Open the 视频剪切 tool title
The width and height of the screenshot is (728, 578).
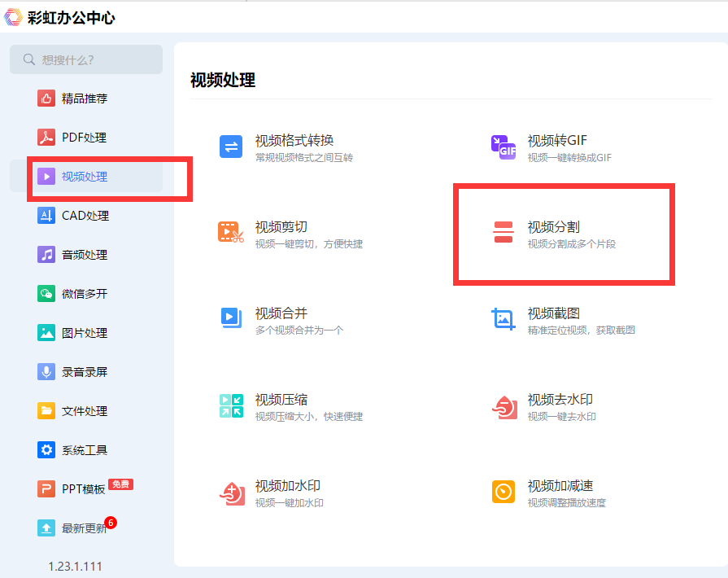281,227
